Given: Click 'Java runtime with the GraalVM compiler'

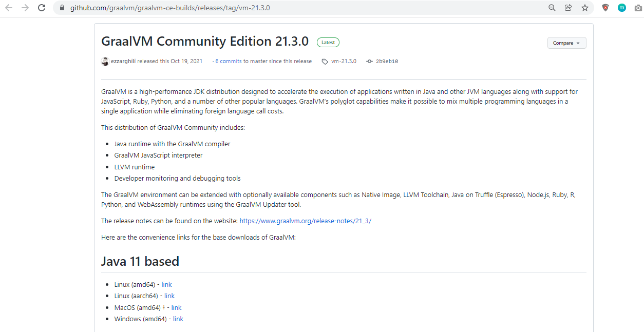Looking at the screenshot, I should tap(172, 144).
